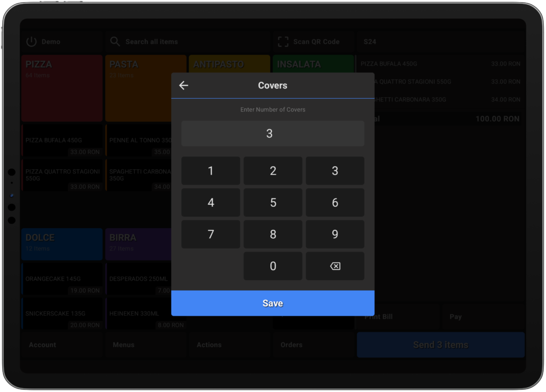Click the Pay button
Image resolution: width=546 pixels, height=392 pixels.
point(483,317)
